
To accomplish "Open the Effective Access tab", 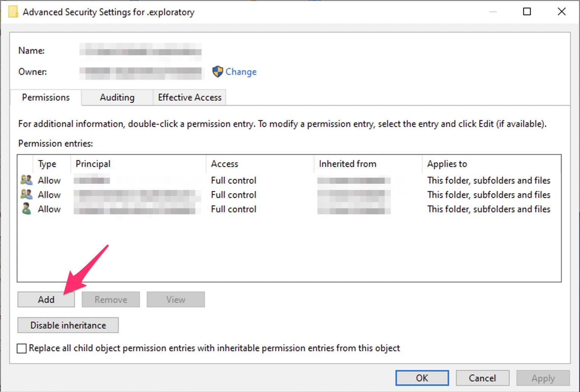I will coord(189,97).
